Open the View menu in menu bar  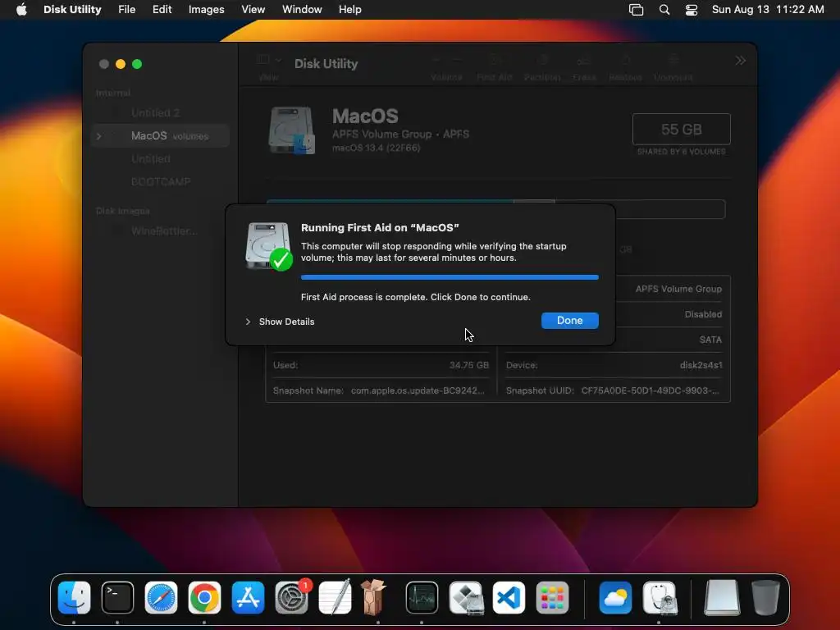253,10
